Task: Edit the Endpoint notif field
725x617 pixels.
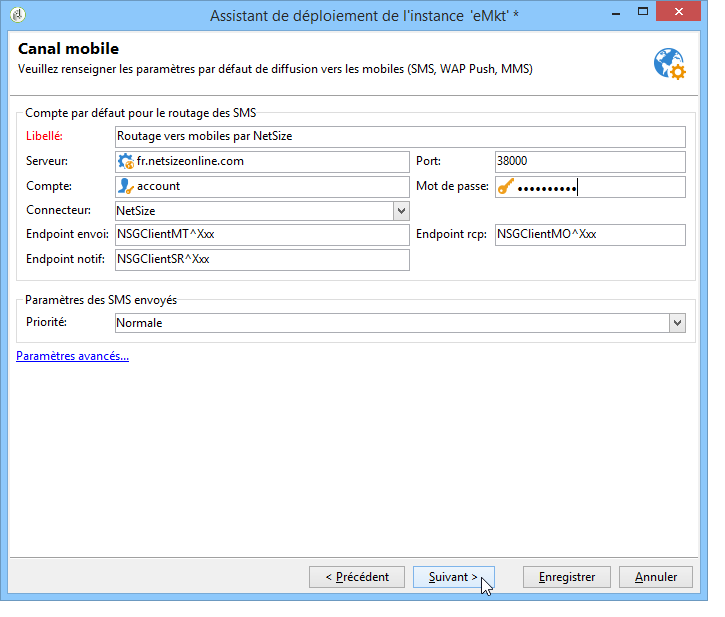Action: pos(262,260)
